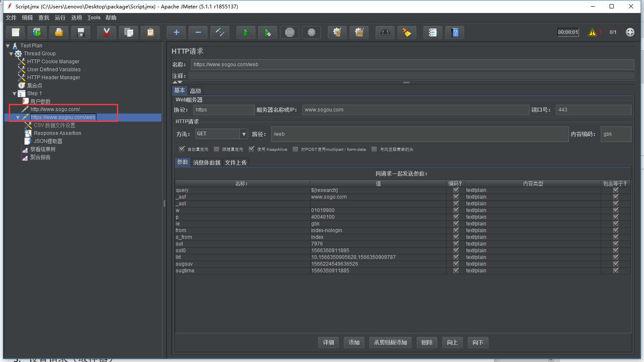Open Search with binoculars icon
The height and width of the screenshot is (362, 644).
(x=385, y=32)
